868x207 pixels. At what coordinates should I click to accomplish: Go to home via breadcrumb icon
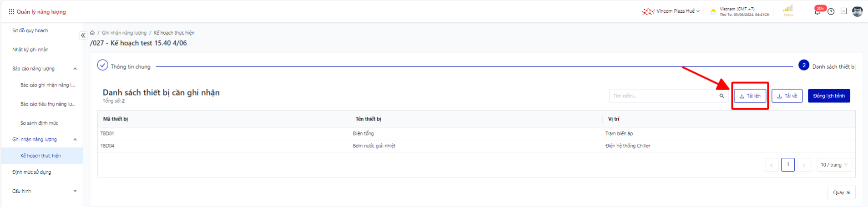point(92,33)
